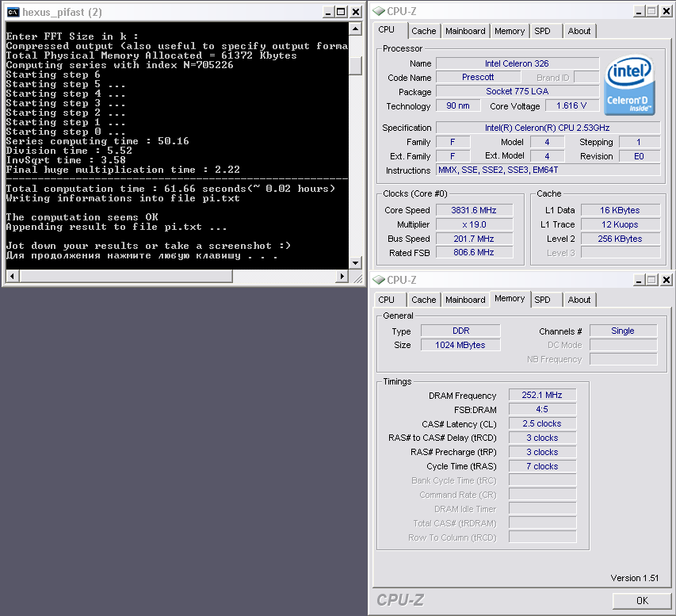Image resolution: width=676 pixels, height=616 pixels.
Task: Click Specification 'Intel(R) Celeron(R) CPU 2.53GHz'
Action: point(548,128)
